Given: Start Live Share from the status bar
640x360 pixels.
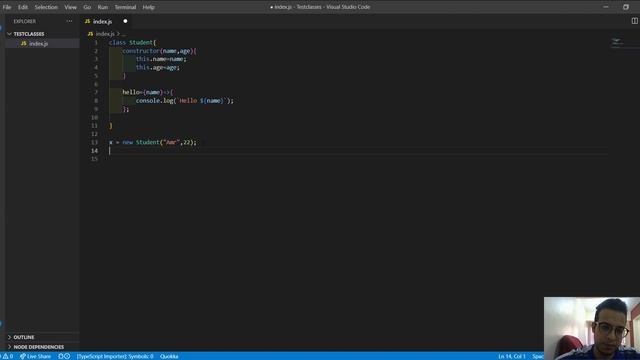Looking at the screenshot, I should click(x=36, y=356).
